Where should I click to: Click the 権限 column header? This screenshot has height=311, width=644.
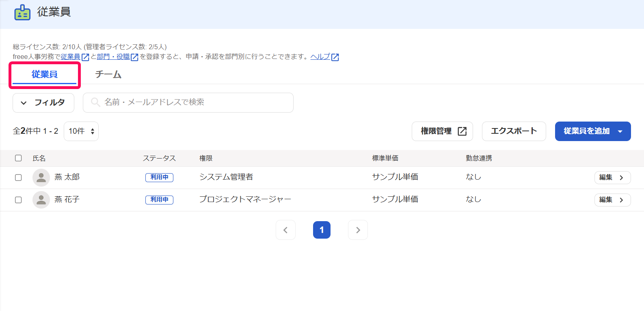pos(206,158)
